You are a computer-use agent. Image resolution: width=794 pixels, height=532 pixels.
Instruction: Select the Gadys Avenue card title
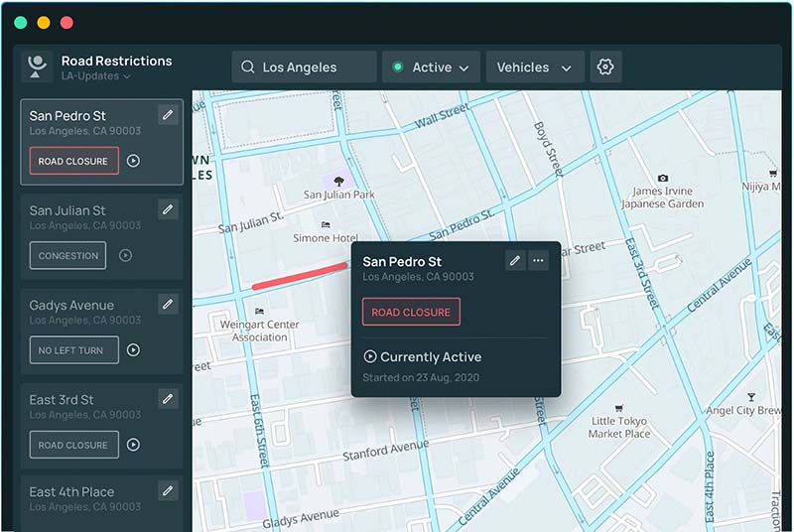click(x=71, y=306)
